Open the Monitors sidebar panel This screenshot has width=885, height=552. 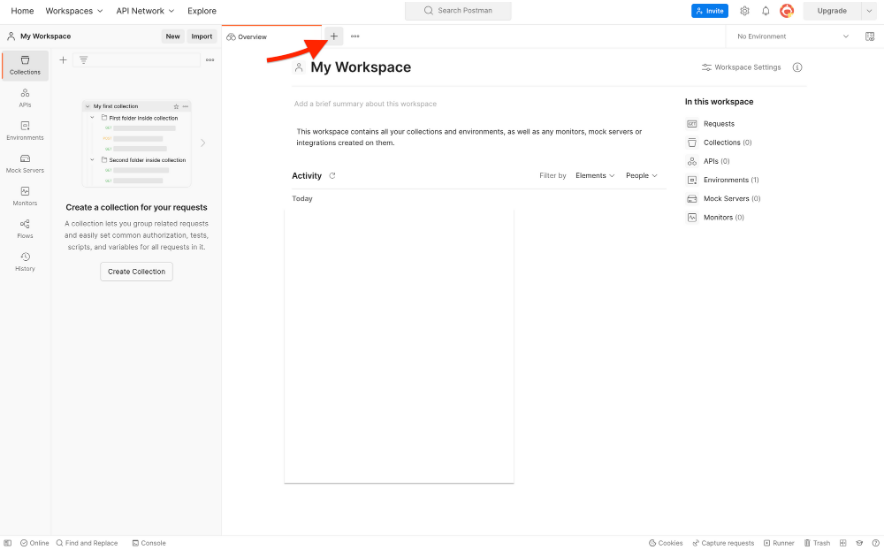(25, 196)
